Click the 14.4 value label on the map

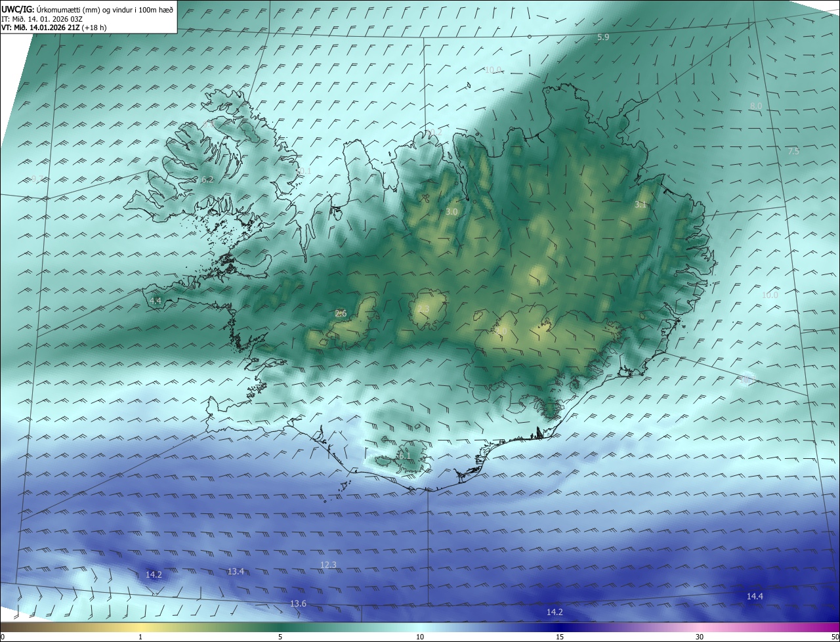pos(755,596)
